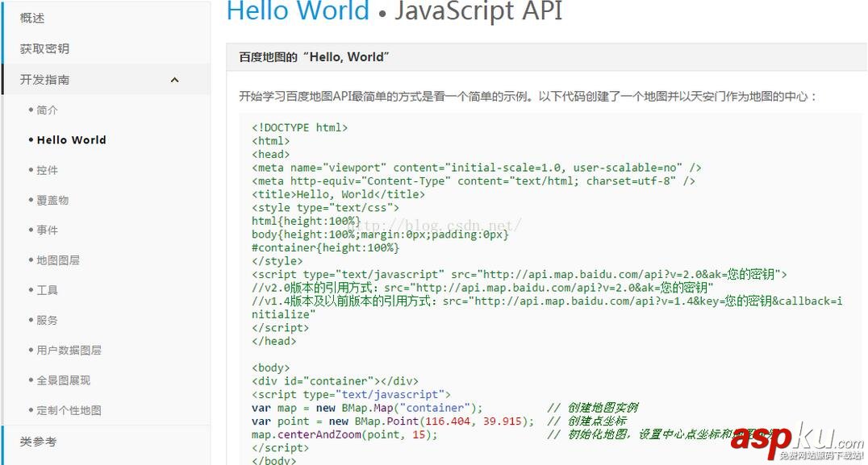The width and height of the screenshot is (868, 465).
Task: Click the meta viewport code line
Action: (x=477, y=168)
